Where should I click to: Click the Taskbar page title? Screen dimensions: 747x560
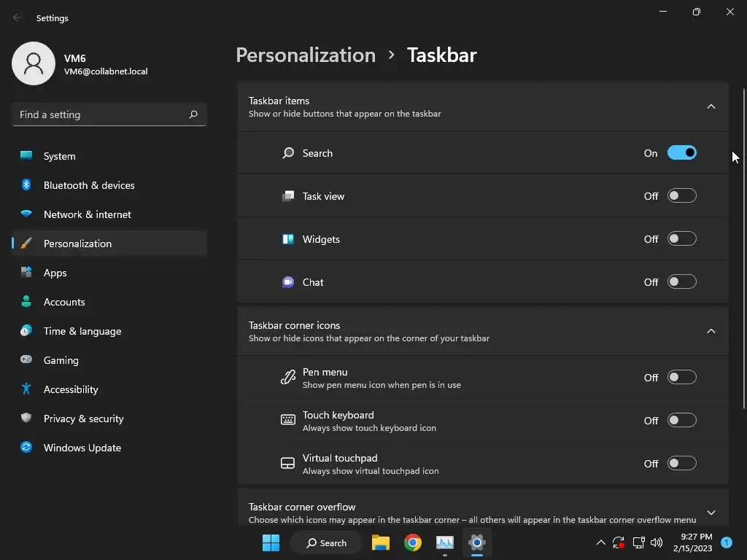(x=441, y=55)
